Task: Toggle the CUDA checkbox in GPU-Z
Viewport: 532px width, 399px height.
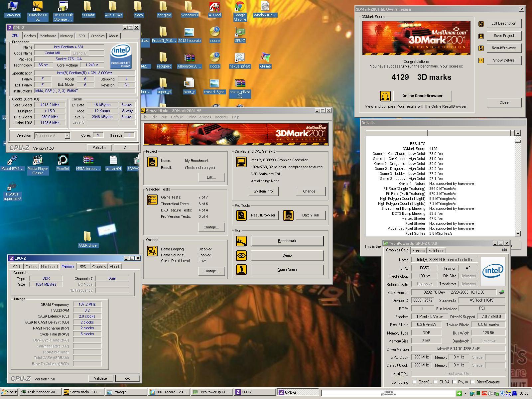Action: [436, 382]
